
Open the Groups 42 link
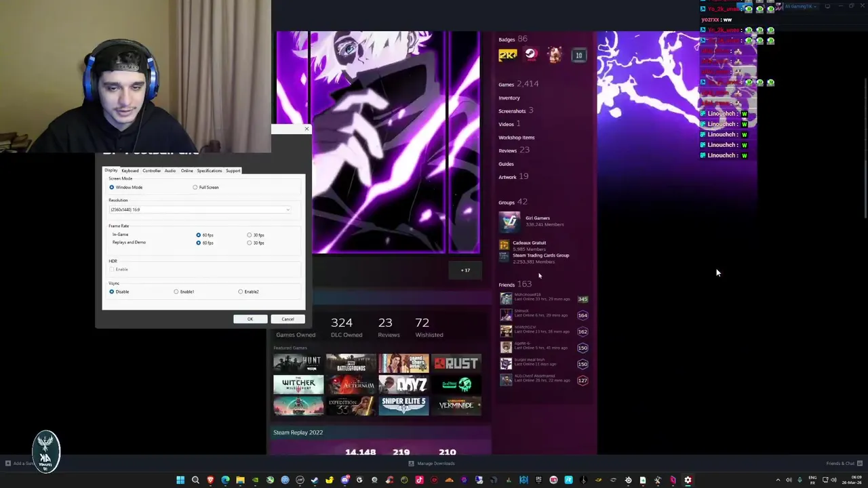click(513, 202)
